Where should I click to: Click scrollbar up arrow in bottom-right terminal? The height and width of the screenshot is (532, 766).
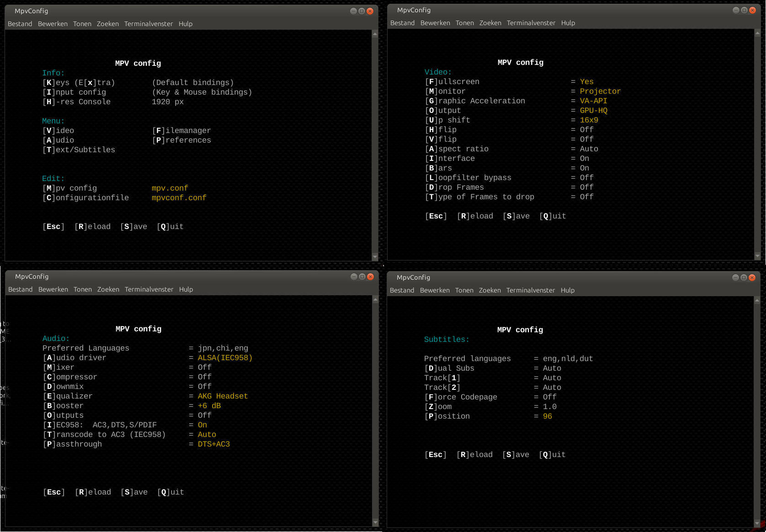[x=757, y=301]
